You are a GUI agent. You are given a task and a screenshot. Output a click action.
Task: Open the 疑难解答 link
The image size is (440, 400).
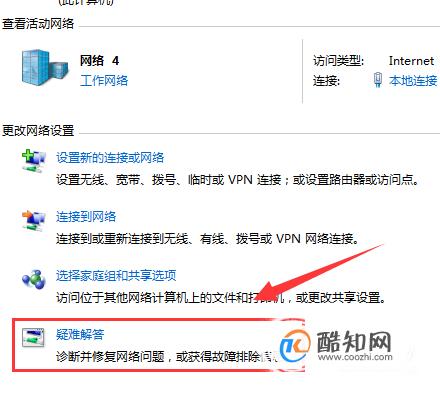(80, 334)
